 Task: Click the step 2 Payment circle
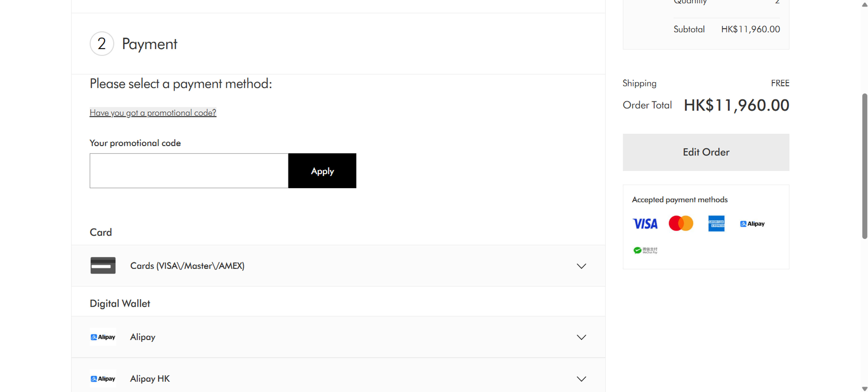tap(102, 44)
